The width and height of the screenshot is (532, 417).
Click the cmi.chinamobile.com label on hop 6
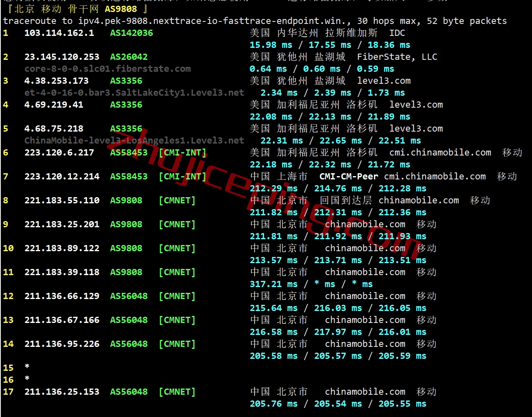click(440, 153)
